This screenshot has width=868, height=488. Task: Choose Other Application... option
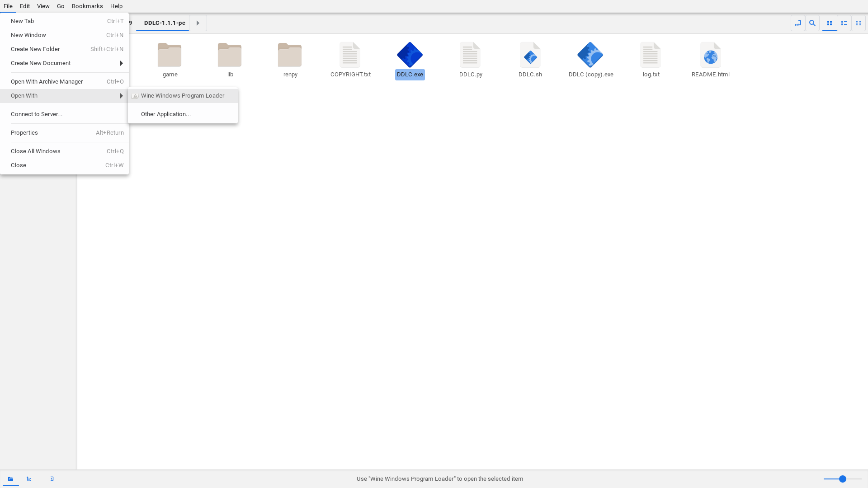tap(183, 114)
